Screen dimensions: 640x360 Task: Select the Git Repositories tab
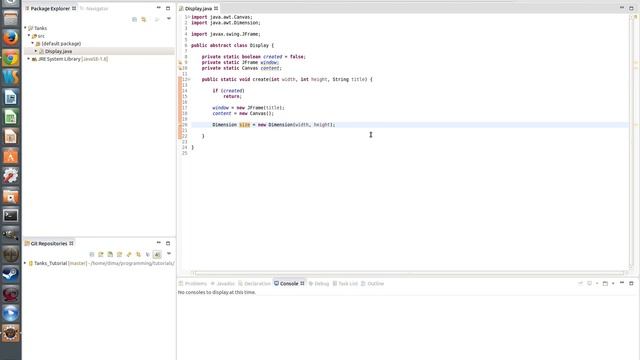(49, 243)
